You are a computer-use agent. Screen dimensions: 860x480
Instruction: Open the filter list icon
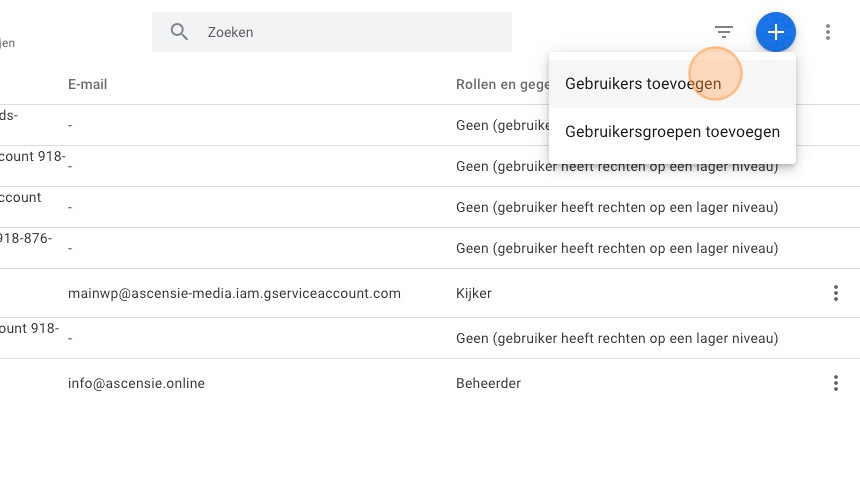pyautogui.click(x=724, y=32)
